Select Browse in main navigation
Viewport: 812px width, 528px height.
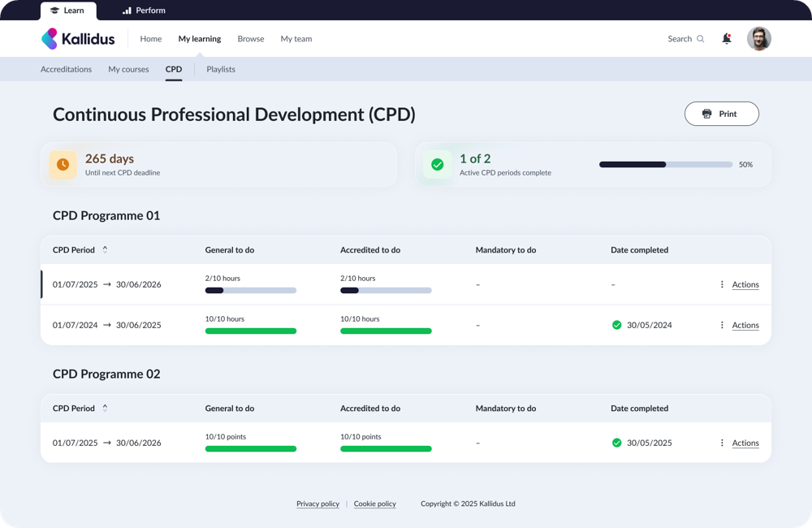pyautogui.click(x=250, y=39)
